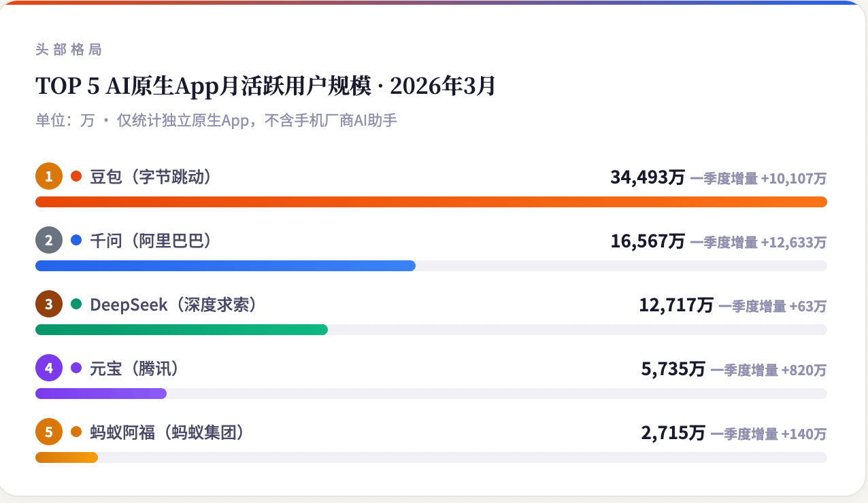The width and height of the screenshot is (868, 503).
Task: Click the chart title heading
Action: [x=265, y=87]
